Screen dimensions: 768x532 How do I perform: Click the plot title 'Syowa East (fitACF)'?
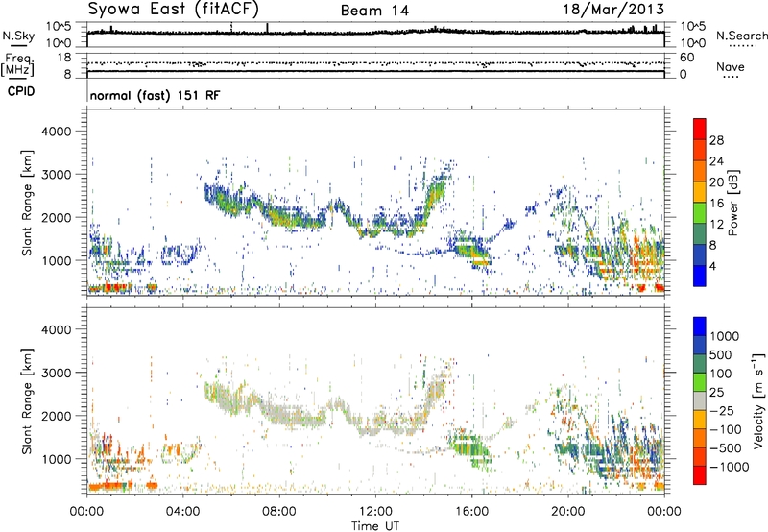pyautogui.click(x=174, y=10)
